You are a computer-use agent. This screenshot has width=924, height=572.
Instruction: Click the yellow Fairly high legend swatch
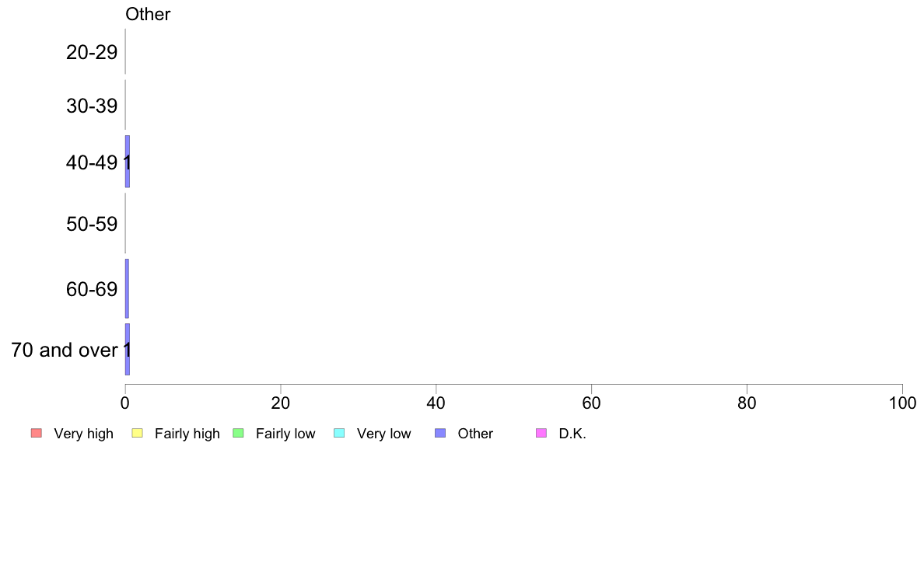(138, 433)
